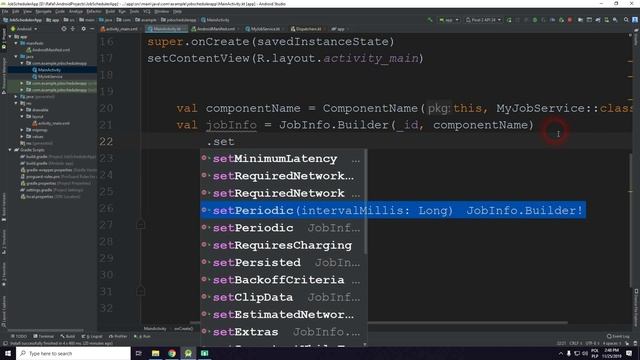Open the Build menu

(110, 11)
